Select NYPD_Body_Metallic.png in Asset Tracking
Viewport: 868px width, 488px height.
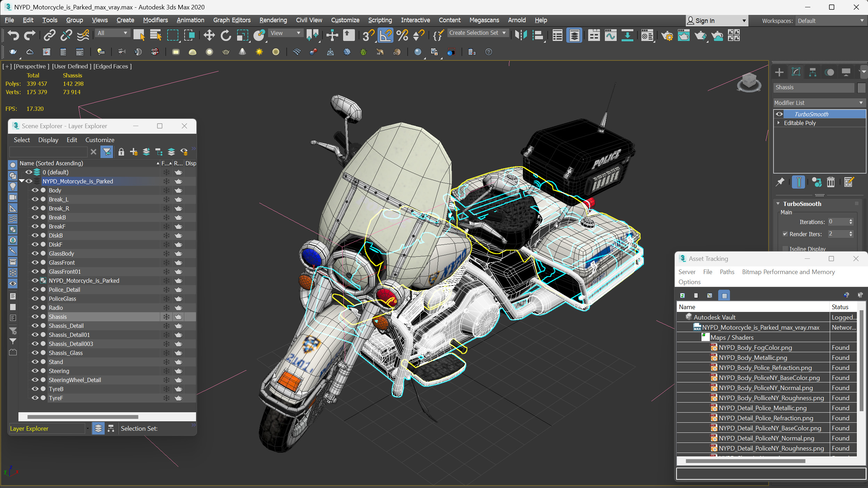[x=753, y=357]
